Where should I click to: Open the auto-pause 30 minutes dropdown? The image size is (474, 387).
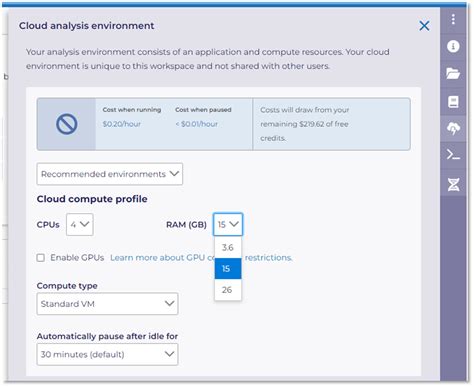(107, 354)
